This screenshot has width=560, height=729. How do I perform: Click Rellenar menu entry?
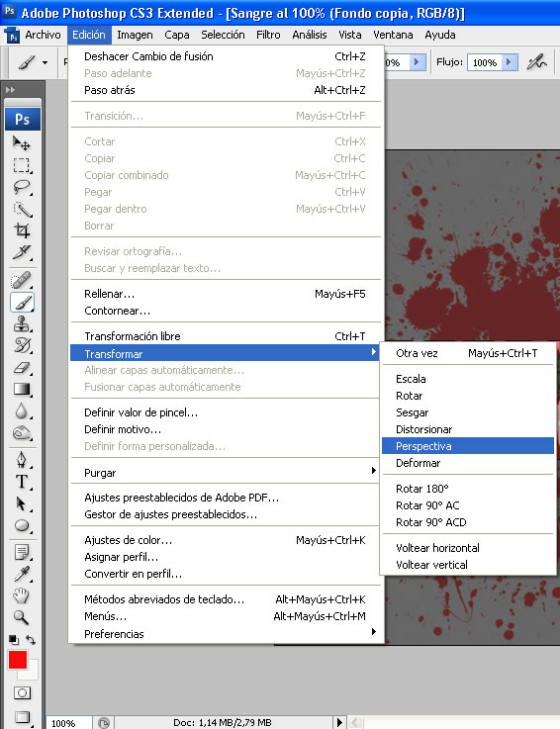(x=226, y=294)
